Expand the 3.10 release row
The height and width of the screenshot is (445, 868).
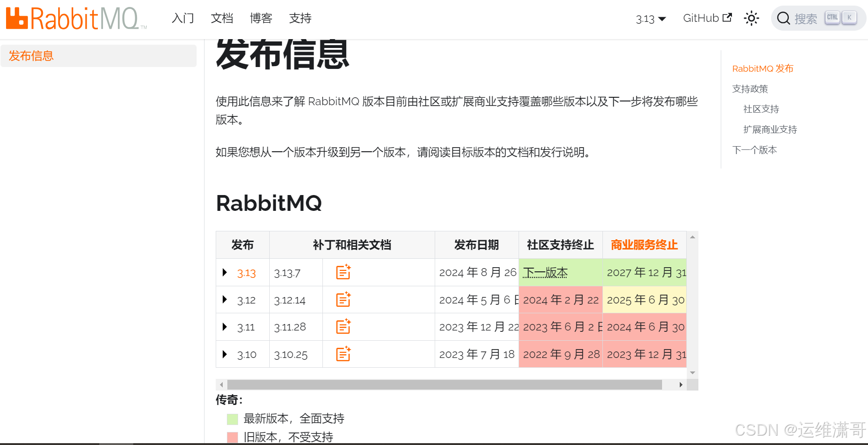click(225, 354)
